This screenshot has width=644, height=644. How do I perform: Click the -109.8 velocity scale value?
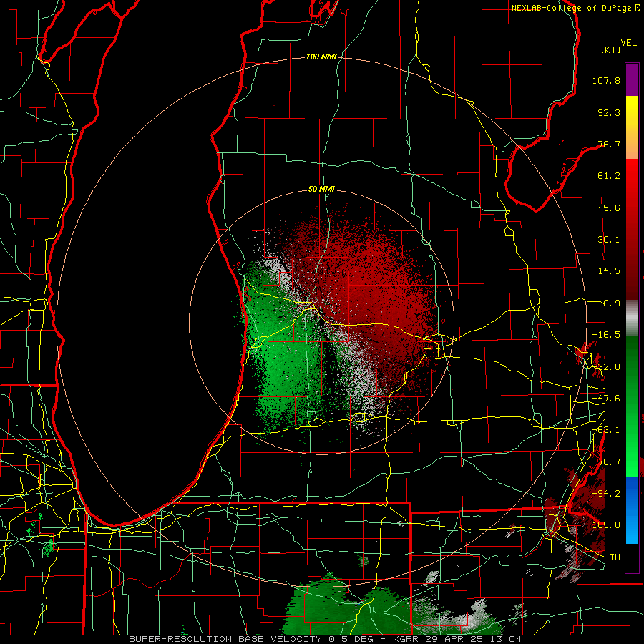tap(604, 525)
